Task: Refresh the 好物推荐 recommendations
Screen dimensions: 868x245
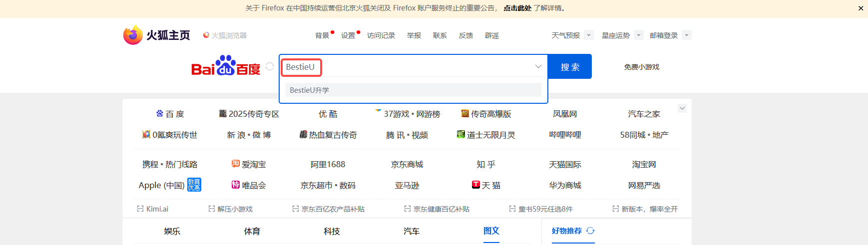Action: pyautogui.click(x=590, y=231)
